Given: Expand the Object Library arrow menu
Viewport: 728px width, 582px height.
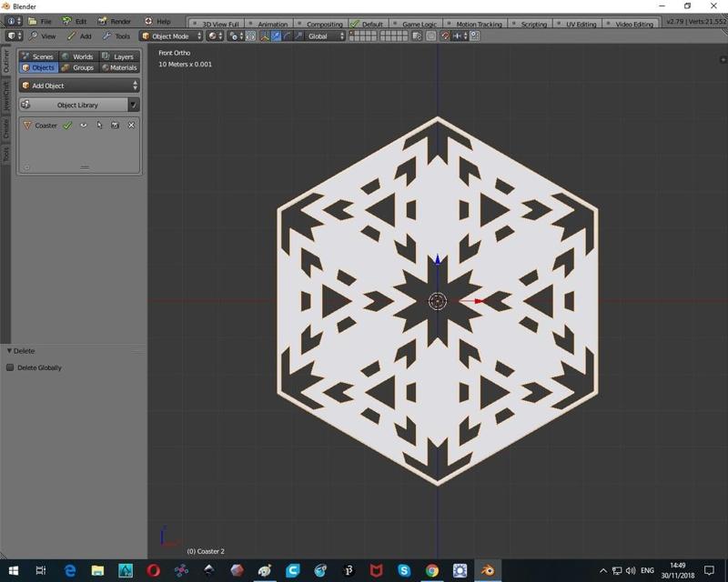Looking at the screenshot, I should point(134,105).
